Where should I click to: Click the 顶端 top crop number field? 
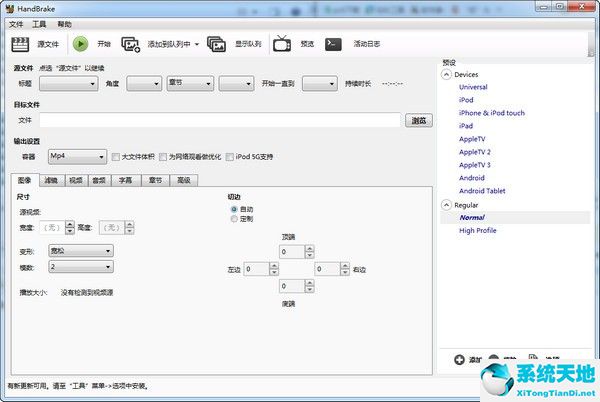pos(292,252)
